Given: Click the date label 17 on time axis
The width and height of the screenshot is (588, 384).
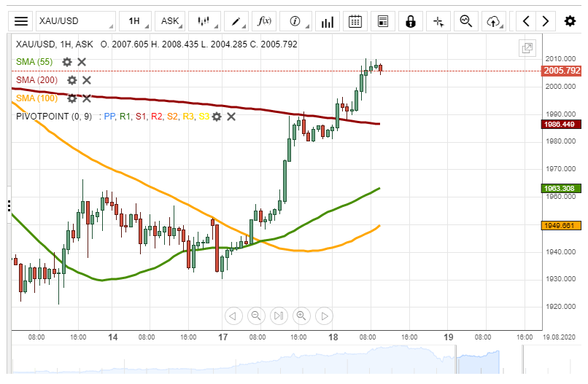Looking at the screenshot, I should [223, 337].
